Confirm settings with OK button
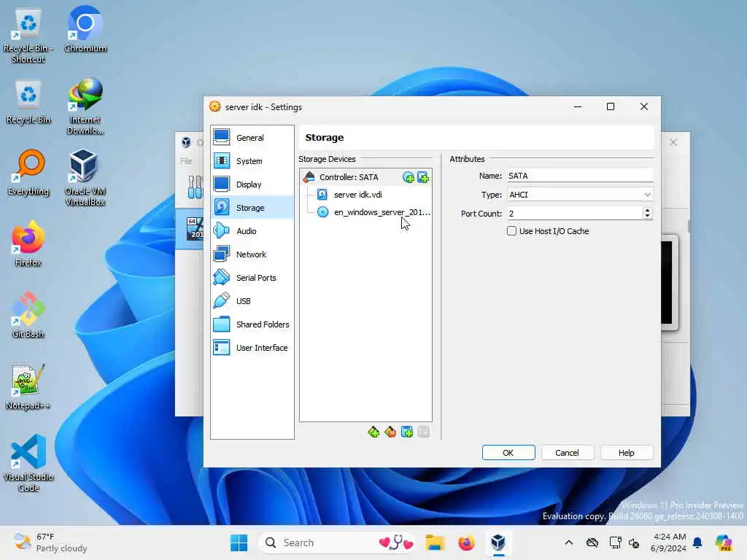The image size is (747, 560). pyautogui.click(x=508, y=453)
